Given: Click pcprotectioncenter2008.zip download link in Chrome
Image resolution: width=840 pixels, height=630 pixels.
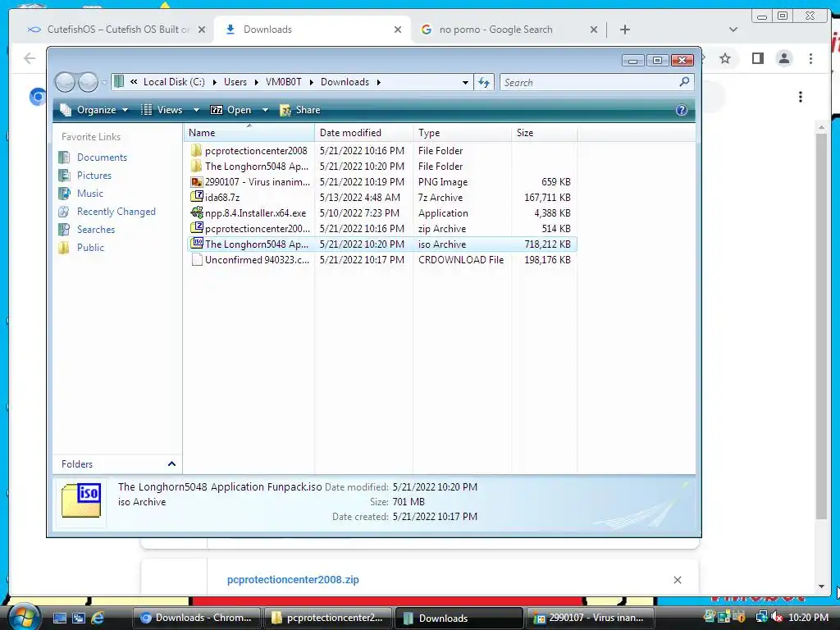Looking at the screenshot, I should 293,580.
